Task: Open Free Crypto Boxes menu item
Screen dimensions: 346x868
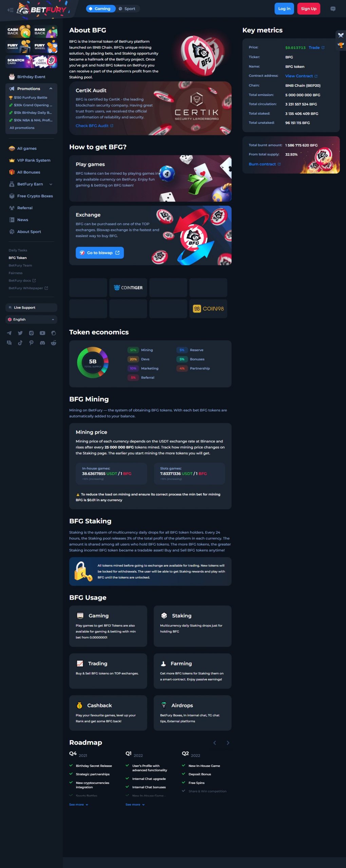Action: [35, 196]
